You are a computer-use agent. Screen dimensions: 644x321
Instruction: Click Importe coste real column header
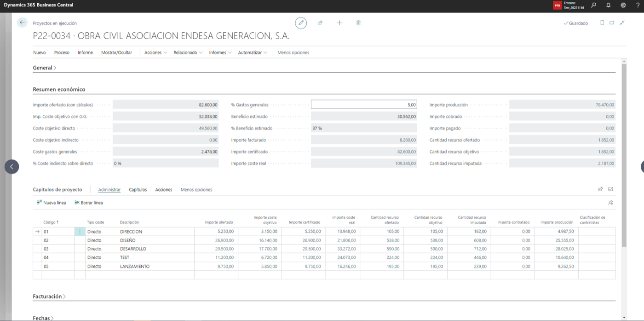[344, 220]
